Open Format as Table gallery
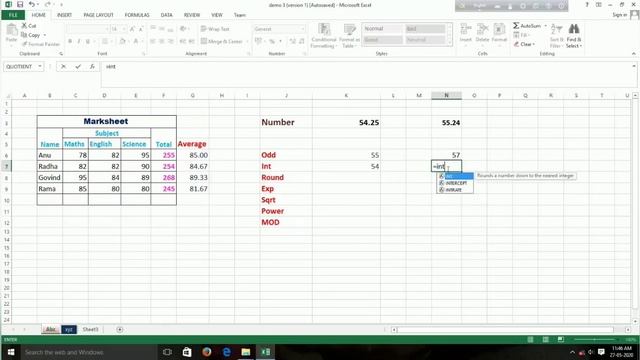 [x=349, y=36]
